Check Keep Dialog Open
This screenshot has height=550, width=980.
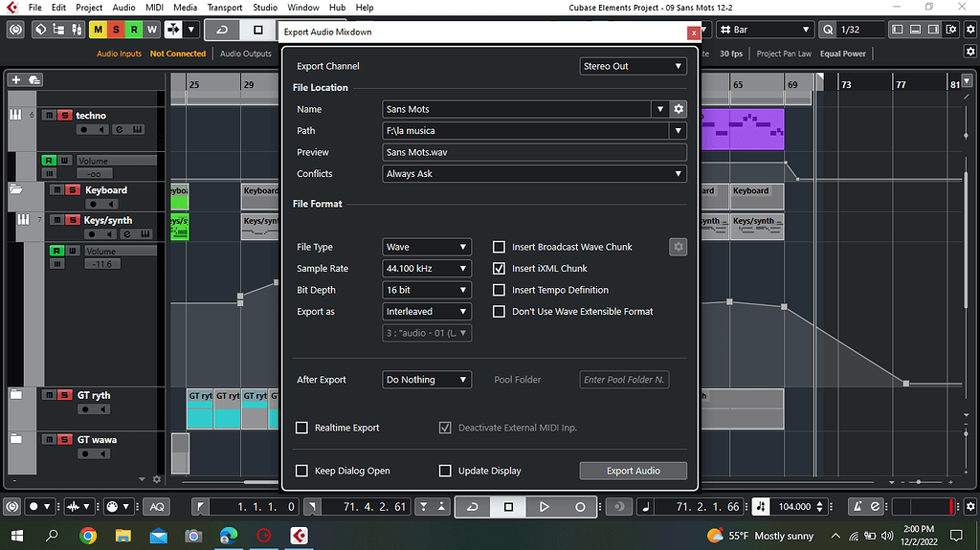301,471
